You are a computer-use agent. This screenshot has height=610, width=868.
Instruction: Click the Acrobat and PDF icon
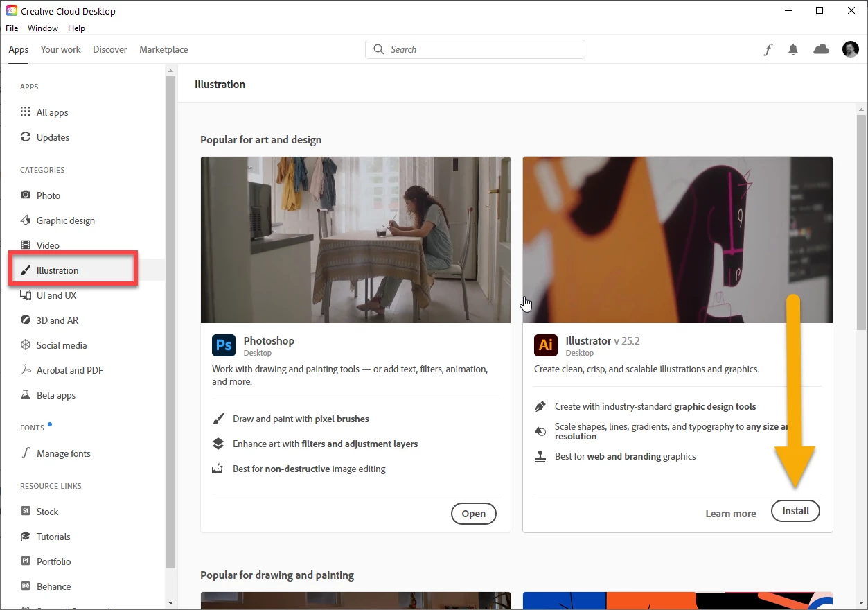tap(26, 370)
